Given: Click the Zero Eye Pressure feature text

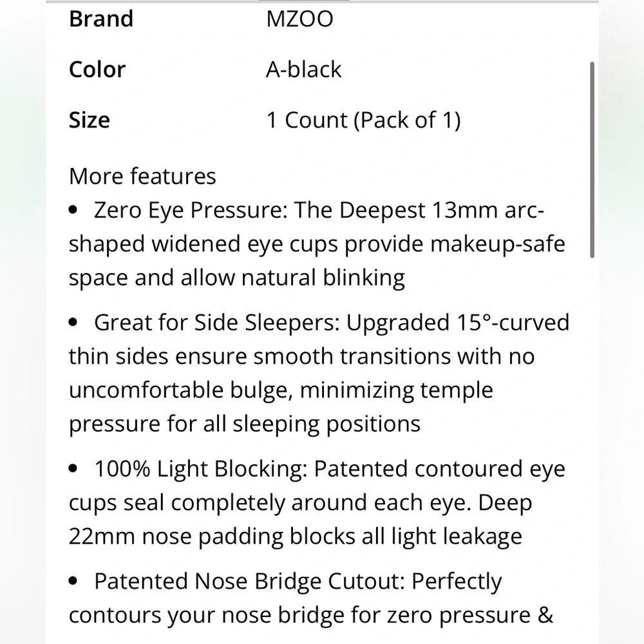Looking at the screenshot, I should (317, 244).
